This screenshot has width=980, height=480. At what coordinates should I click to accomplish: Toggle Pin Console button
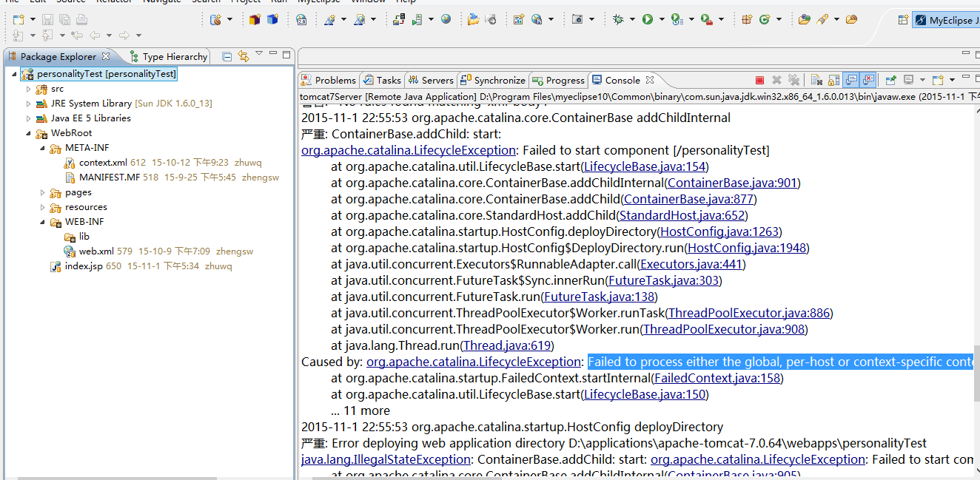[x=891, y=80]
